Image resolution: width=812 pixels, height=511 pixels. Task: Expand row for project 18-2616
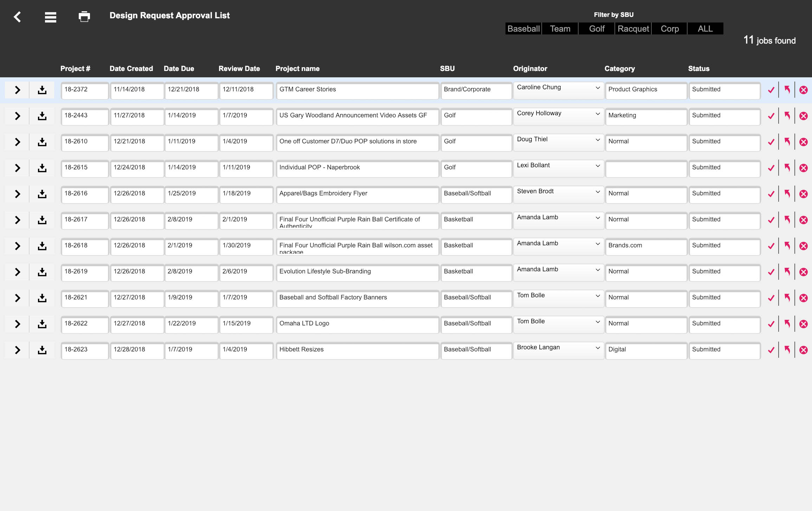[x=17, y=194]
